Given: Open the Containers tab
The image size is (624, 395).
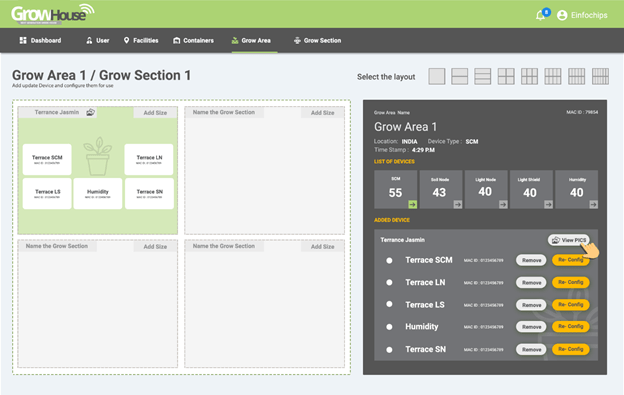Looking at the screenshot, I should 193,41.
